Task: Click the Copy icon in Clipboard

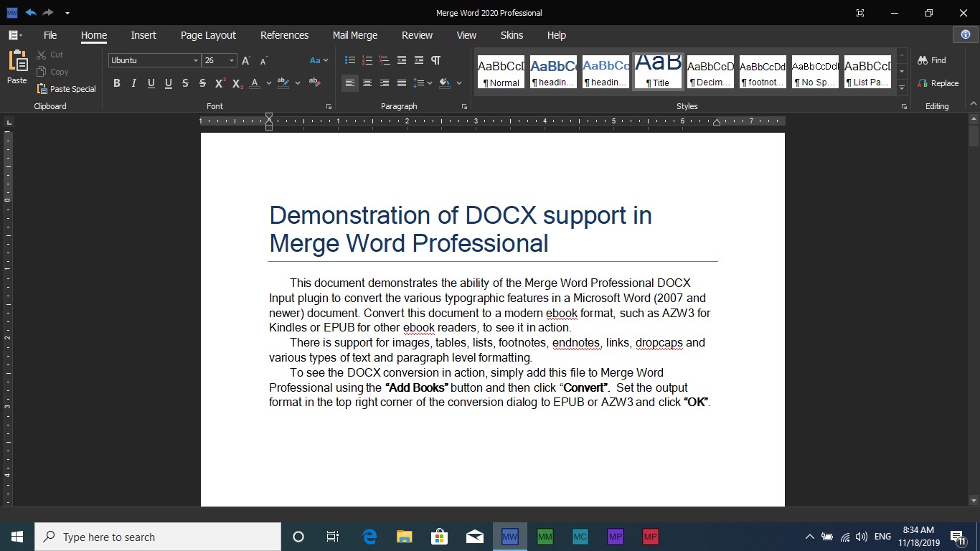Action: click(41, 72)
